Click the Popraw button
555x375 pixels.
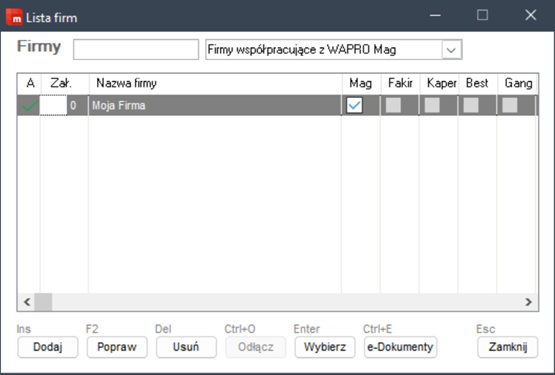[x=117, y=347]
